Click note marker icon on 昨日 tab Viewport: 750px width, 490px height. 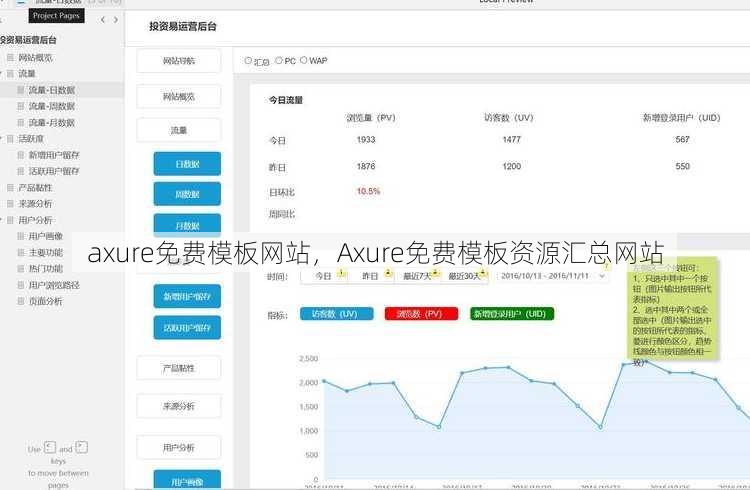(x=388, y=273)
